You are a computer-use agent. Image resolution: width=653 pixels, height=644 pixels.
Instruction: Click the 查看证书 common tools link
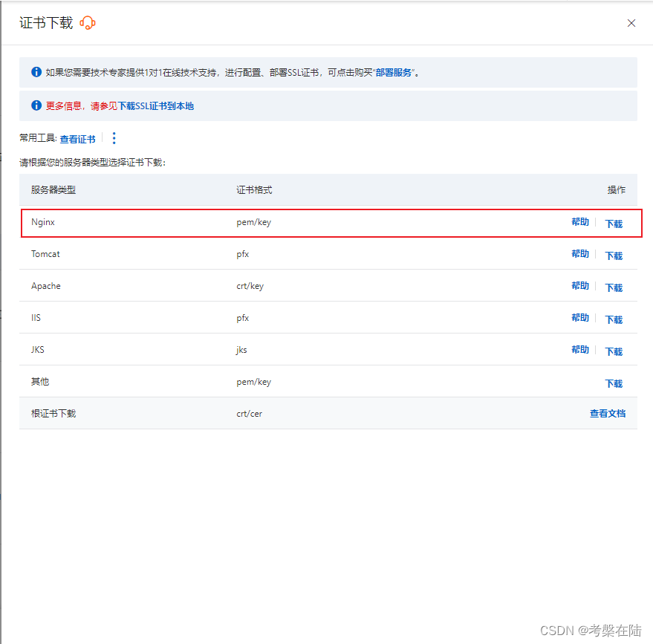pos(77,139)
